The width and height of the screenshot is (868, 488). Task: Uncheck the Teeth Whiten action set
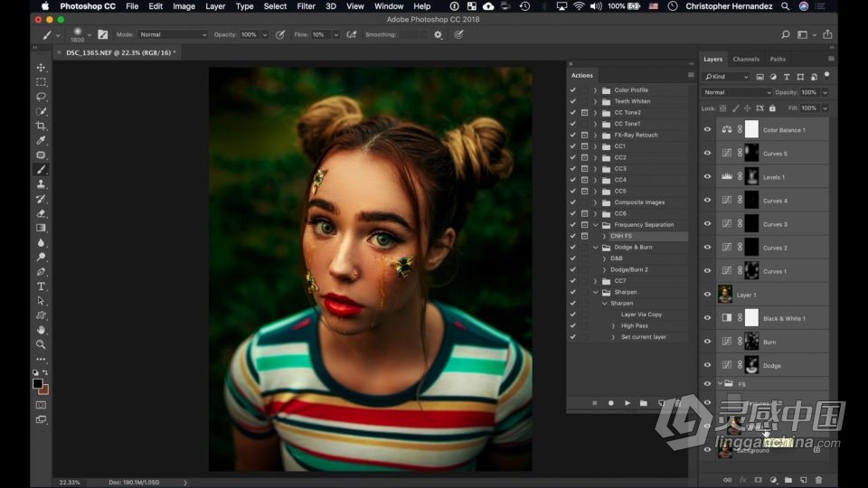click(x=573, y=101)
